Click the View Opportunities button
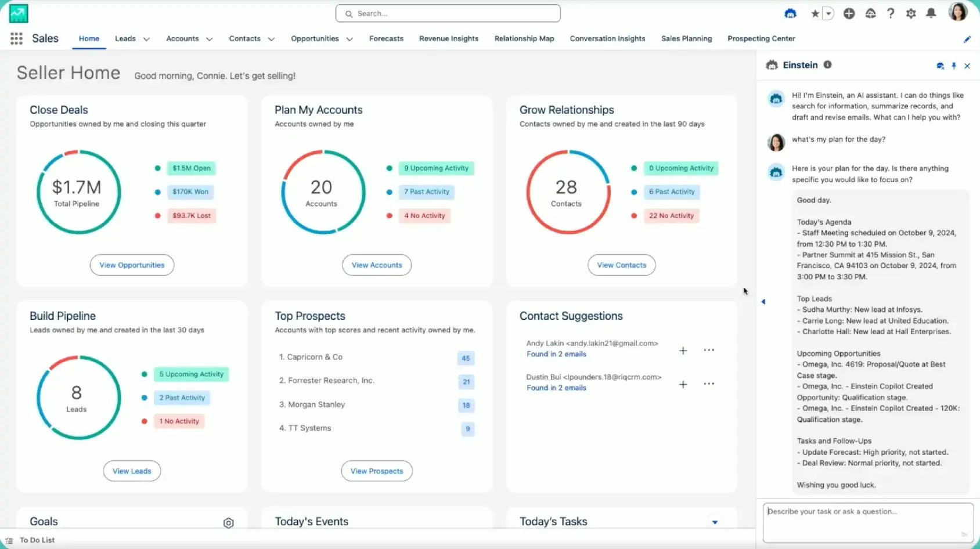This screenshot has height=549, width=980. (x=132, y=265)
